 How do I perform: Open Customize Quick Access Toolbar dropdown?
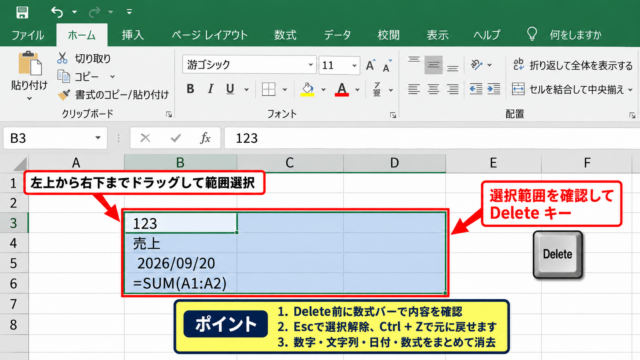pyautogui.click(x=129, y=12)
